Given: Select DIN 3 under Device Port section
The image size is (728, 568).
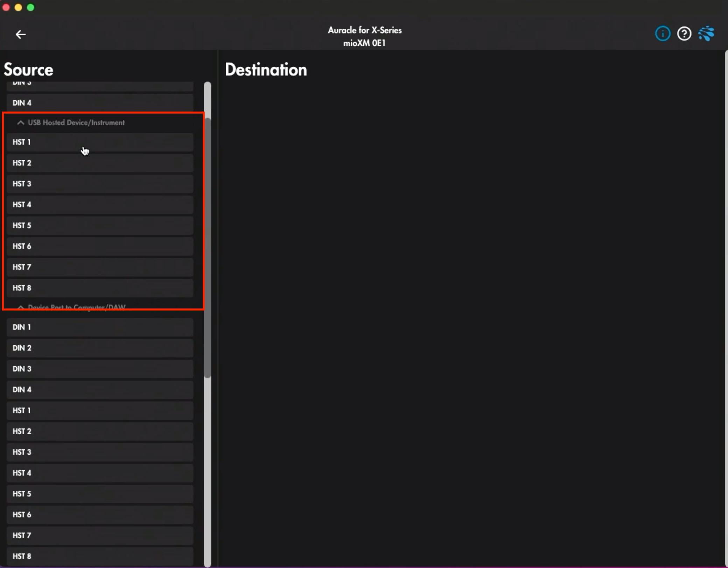Looking at the screenshot, I should 99,369.
